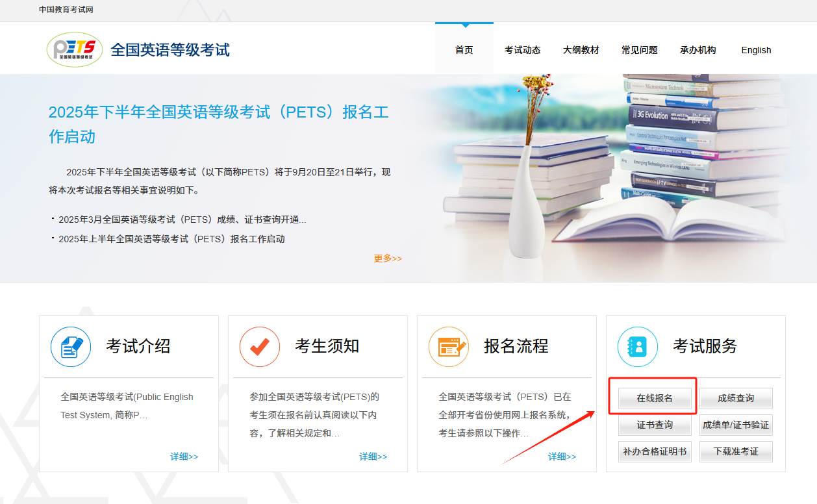Open 成绩查询 score lookup
The width and height of the screenshot is (817, 504).
736,398
